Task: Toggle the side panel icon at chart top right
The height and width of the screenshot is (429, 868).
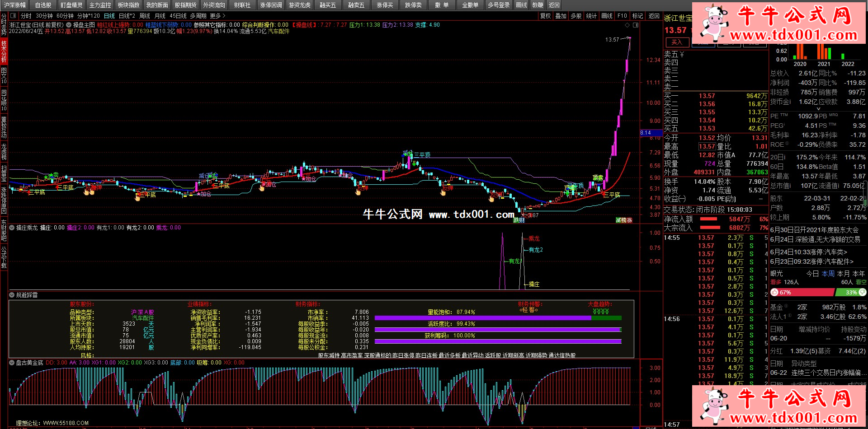Action: point(636,25)
